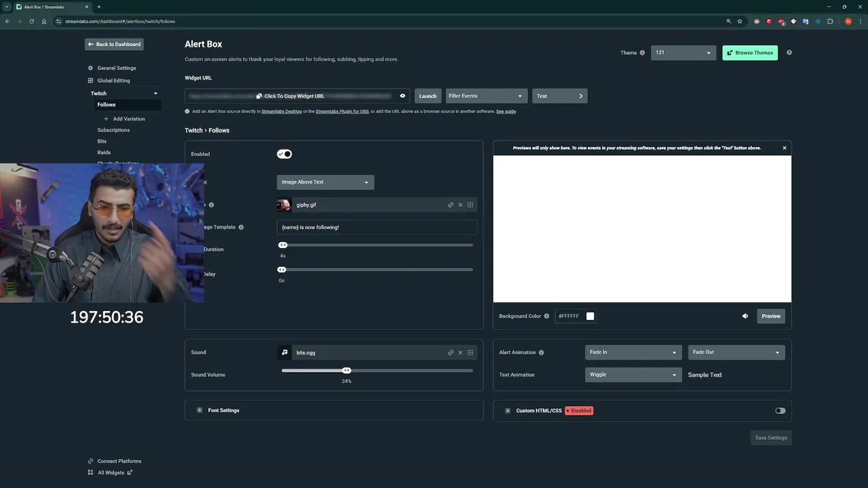This screenshot has width=868, height=488.
Task: Open the Wiggle text animation dropdown
Action: point(633,375)
